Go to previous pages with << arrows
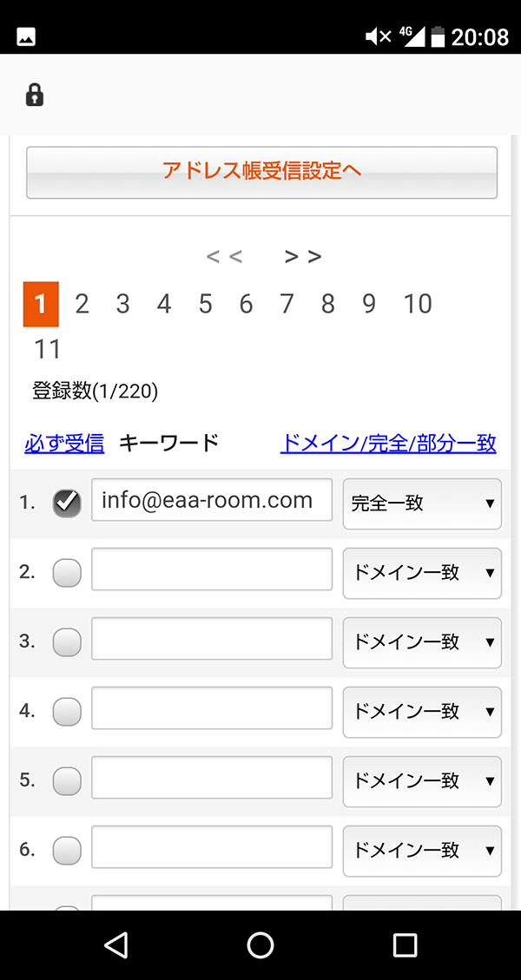Image resolution: width=521 pixels, height=980 pixels. [225, 256]
